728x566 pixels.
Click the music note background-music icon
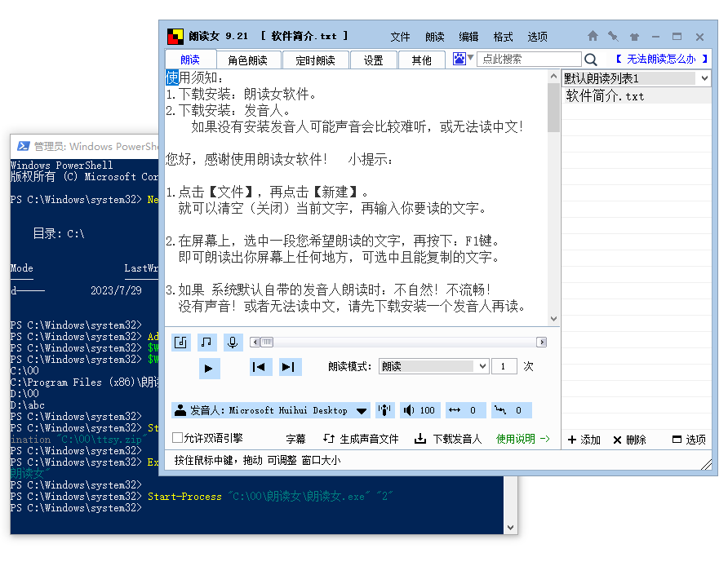tap(206, 343)
